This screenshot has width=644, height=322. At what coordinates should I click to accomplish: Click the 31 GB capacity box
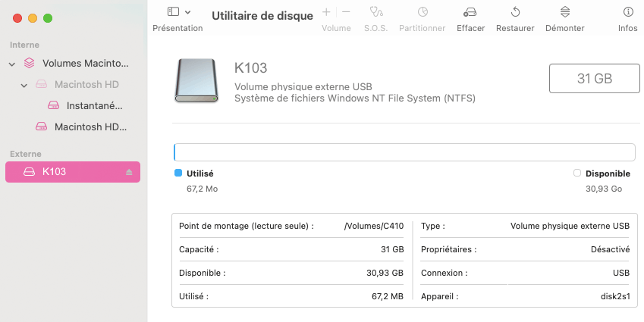click(x=594, y=78)
